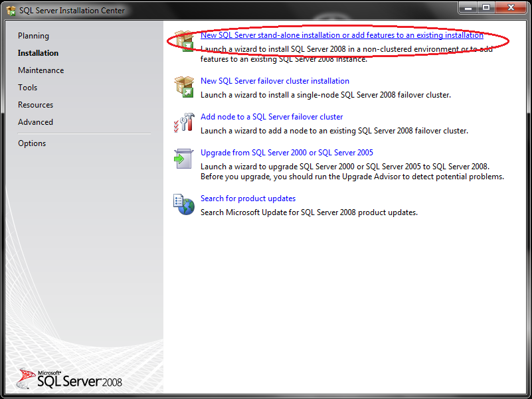Open the Planning section

pos(33,36)
